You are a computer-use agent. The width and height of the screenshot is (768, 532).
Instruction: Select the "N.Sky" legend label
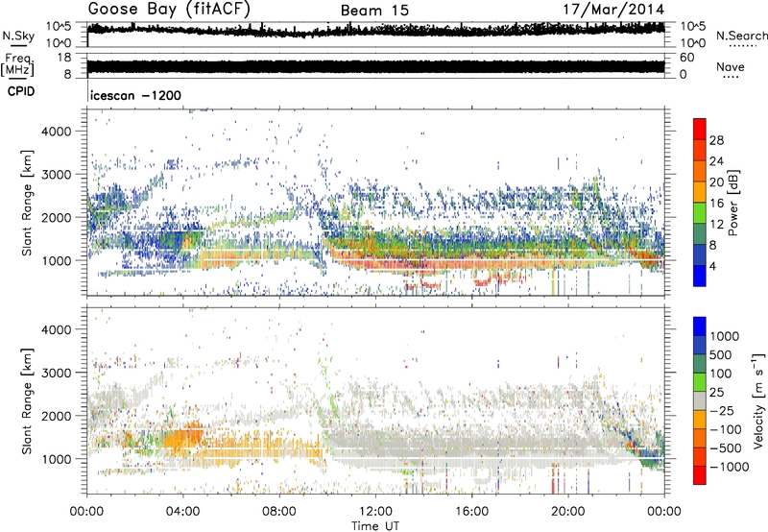18,36
